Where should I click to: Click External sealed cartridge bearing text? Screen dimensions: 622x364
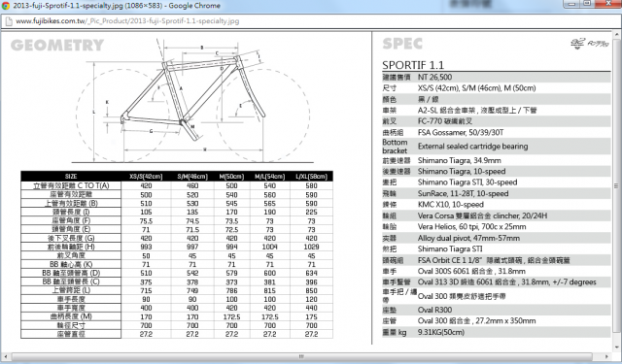point(473,147)
